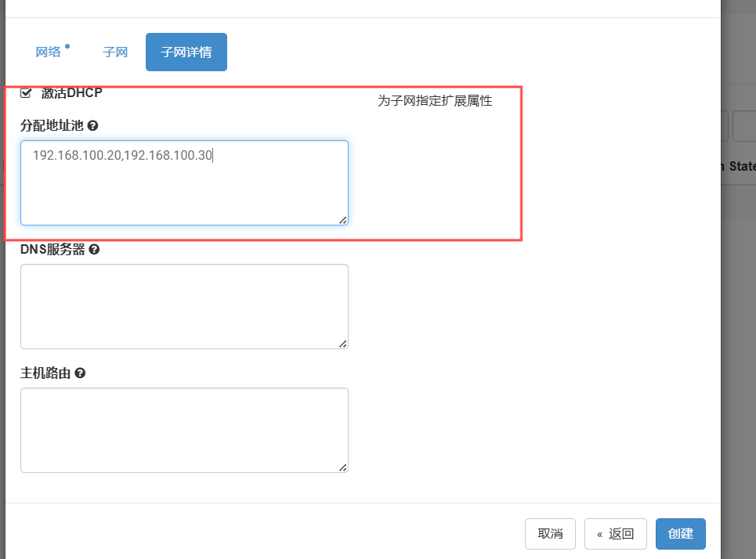The image size is (756, 559).
Task: Click inside the DNS服务器 text area
Action: [184, 306]
